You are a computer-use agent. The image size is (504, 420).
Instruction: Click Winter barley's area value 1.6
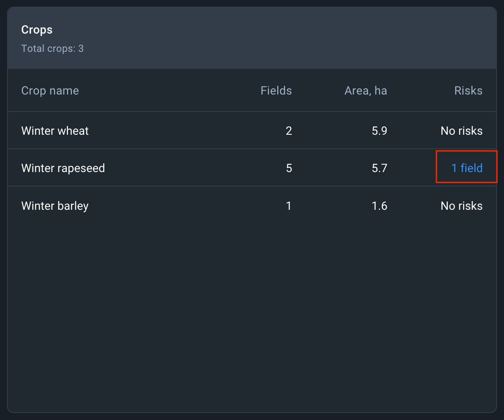pos(379,206)
